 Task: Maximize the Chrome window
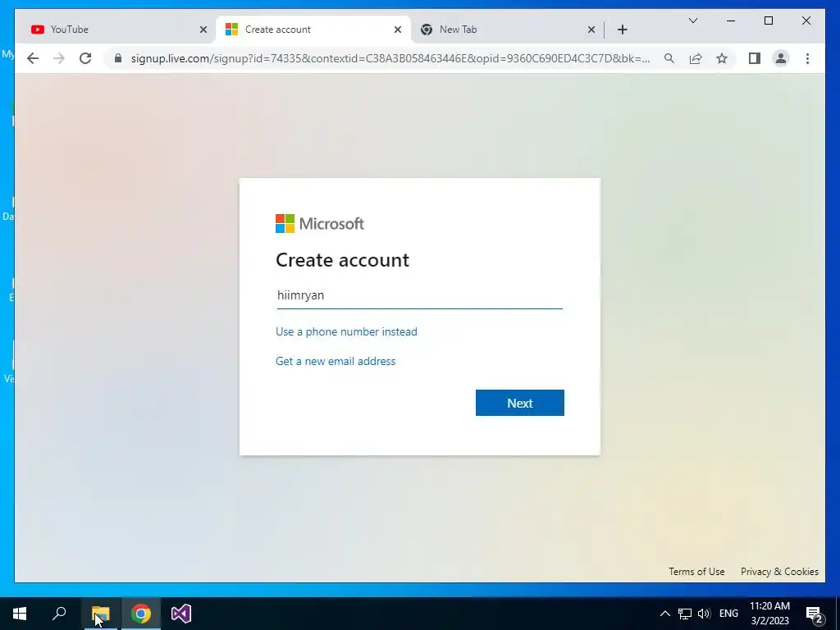click(769, 21)
